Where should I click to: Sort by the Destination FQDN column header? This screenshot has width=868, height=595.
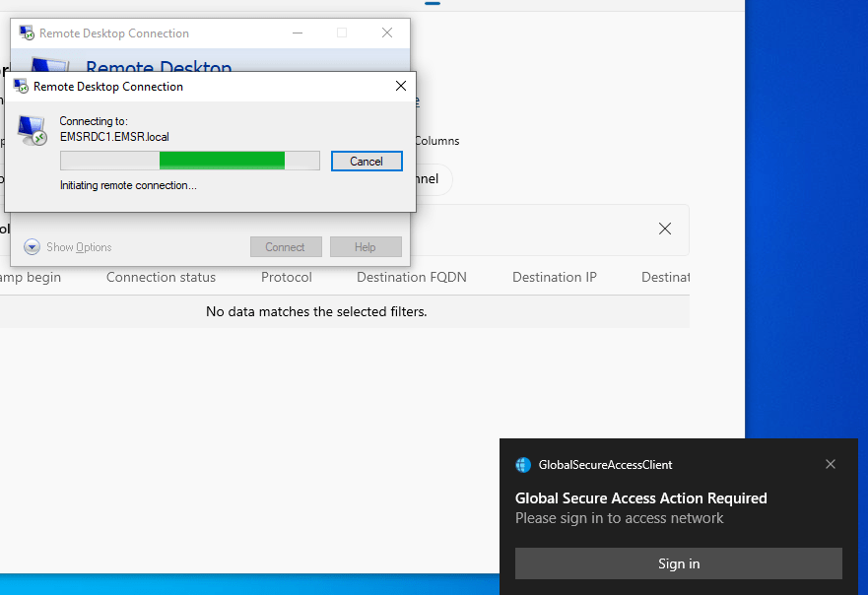[411, 277]
